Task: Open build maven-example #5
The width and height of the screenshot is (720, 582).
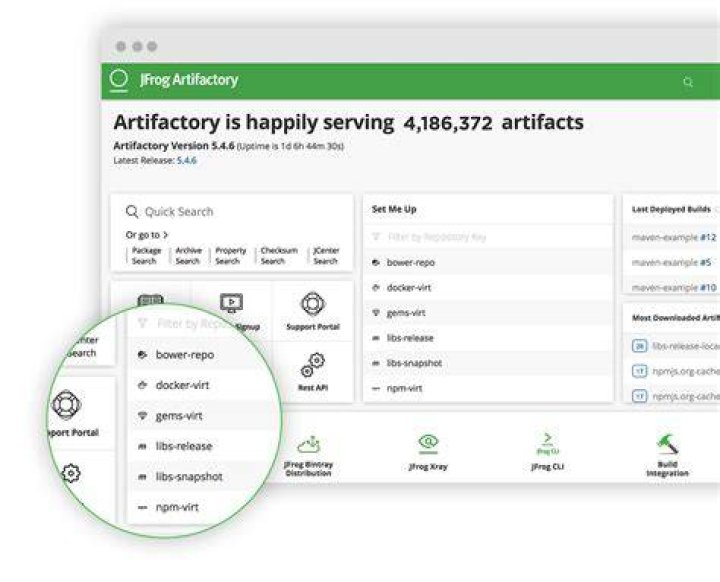Action: click(x=671, y=263)
